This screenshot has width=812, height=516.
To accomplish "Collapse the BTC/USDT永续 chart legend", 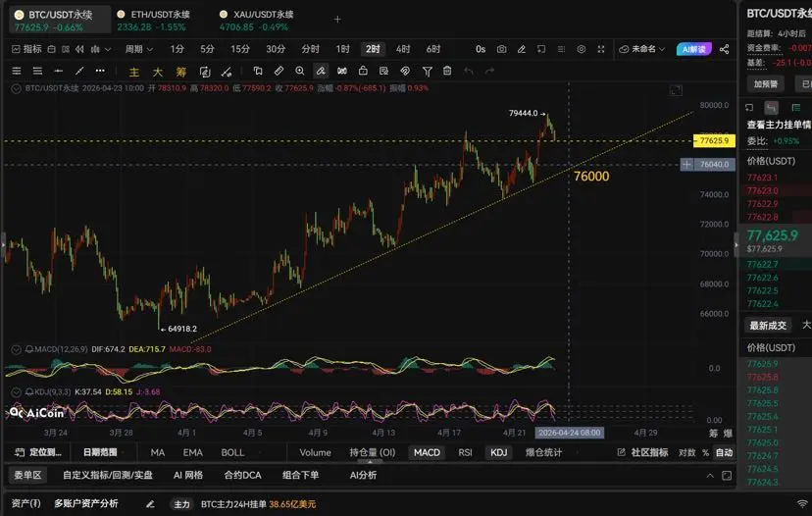I will click(16, 88).
